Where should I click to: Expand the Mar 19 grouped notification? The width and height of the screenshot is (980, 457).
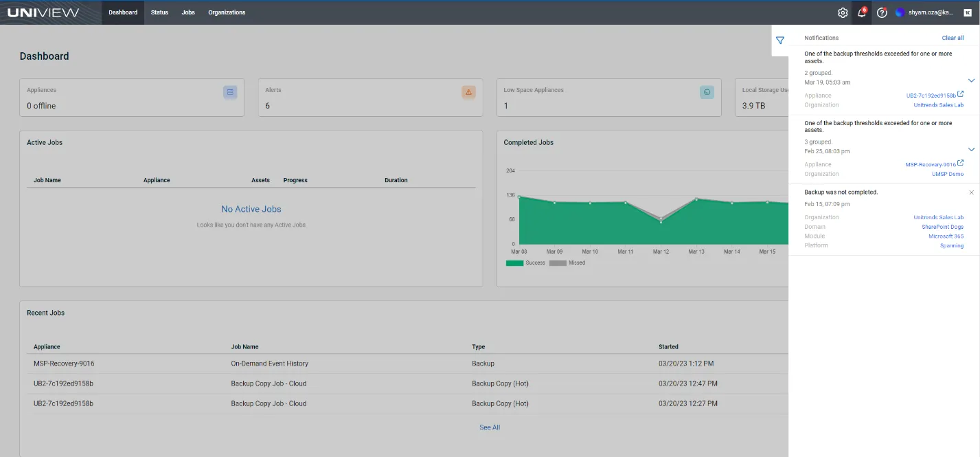[971, 80]
